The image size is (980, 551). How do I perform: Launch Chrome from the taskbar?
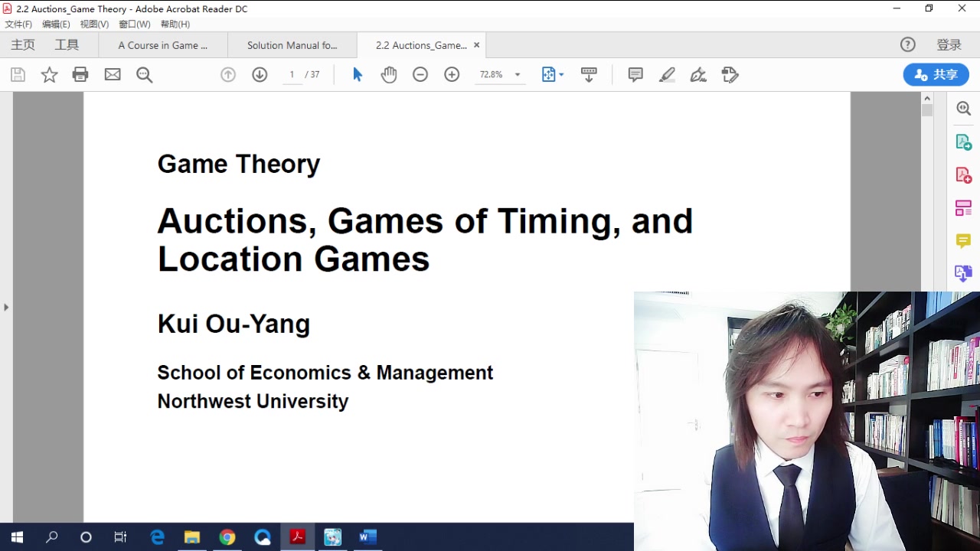(227, 537)
